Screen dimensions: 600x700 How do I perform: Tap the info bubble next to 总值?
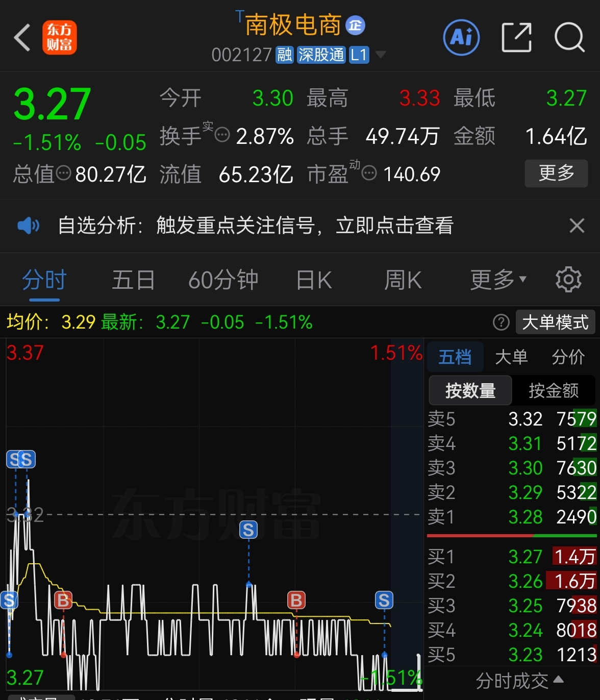pos(63,173)
